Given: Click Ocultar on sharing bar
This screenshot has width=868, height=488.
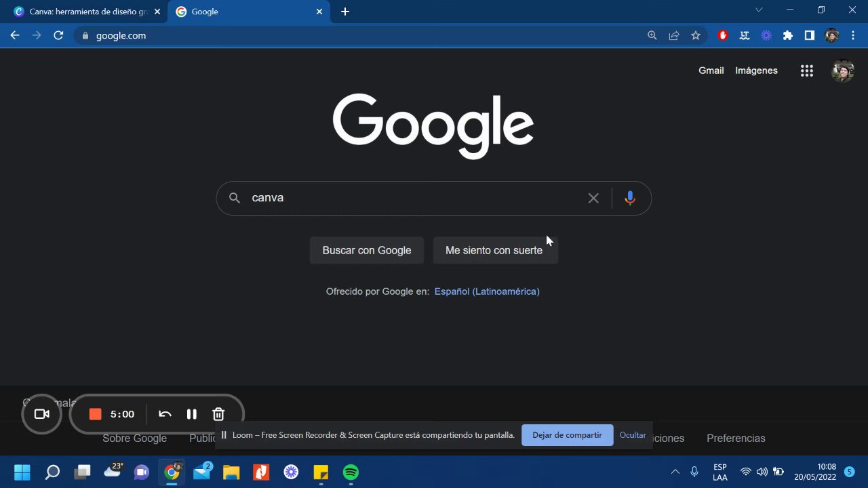Looking at the screenshot, I should point(633,435).
